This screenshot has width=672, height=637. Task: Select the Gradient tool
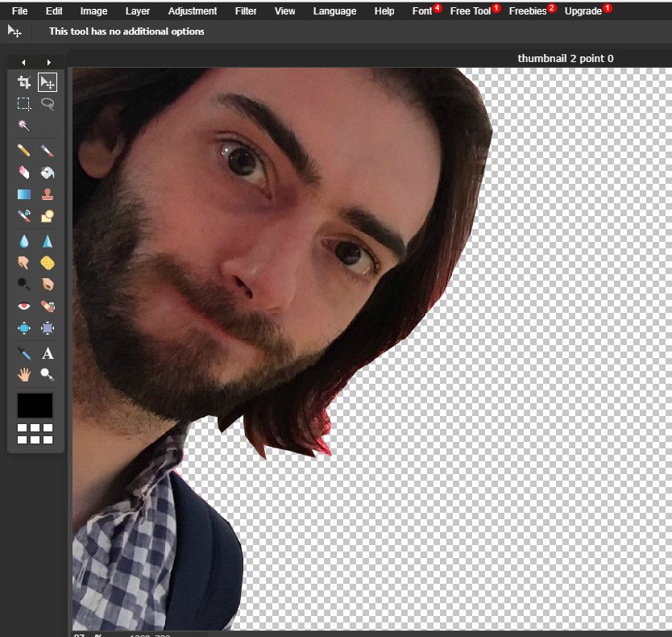(24, 194)
